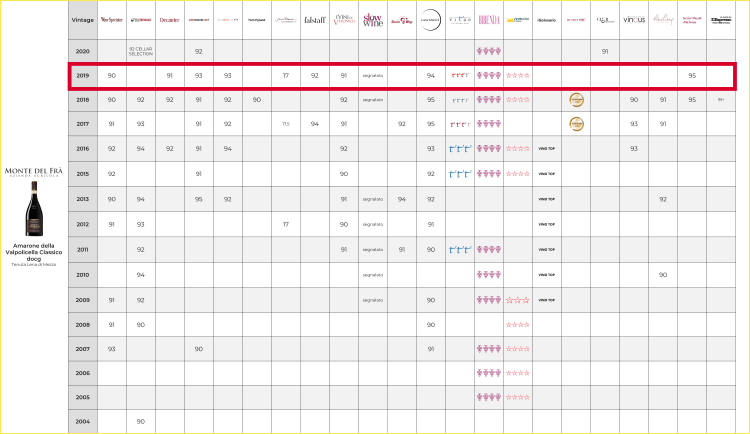Viewport: 750px width, 434px height.
Task: Click '92 Cellar Selection' cell in 2020 row
Action: pyautogui.click(x=141, y=51)
